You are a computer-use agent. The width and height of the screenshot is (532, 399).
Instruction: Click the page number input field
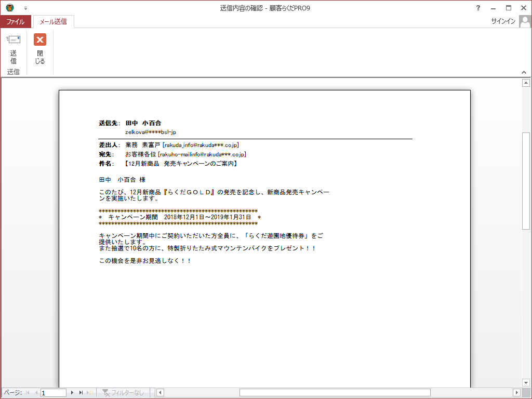54,393
